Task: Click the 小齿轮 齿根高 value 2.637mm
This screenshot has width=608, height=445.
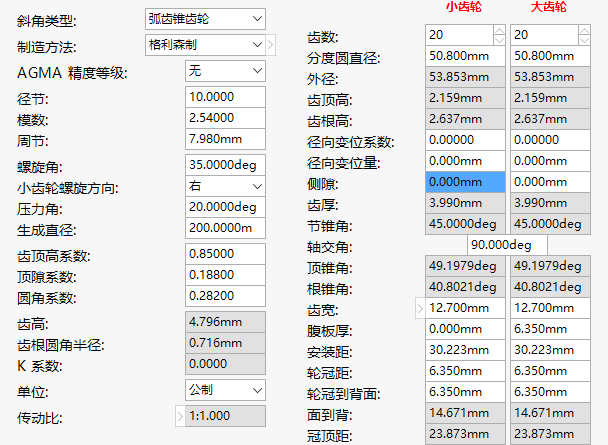Action: point(465,119)
